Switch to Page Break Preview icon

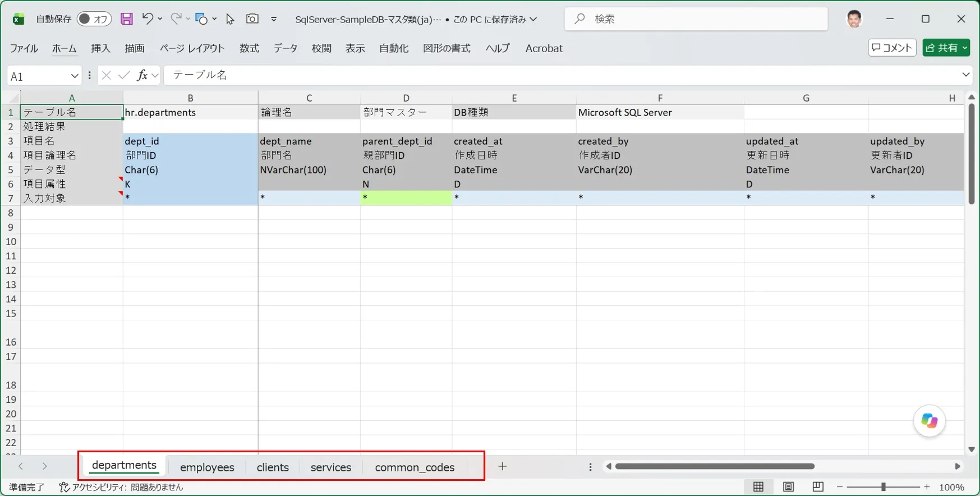[x=818, y=487]
